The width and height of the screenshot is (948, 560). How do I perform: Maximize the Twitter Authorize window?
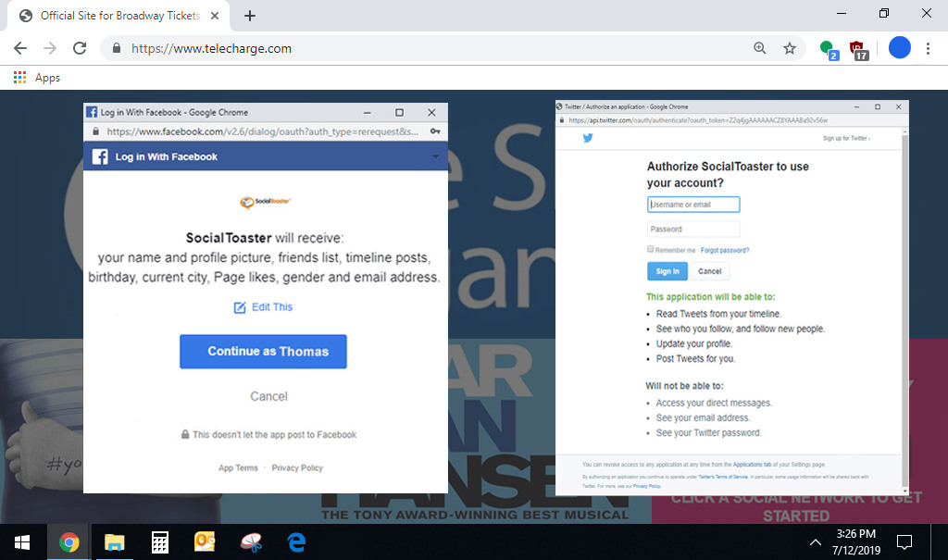click(878, 107)
